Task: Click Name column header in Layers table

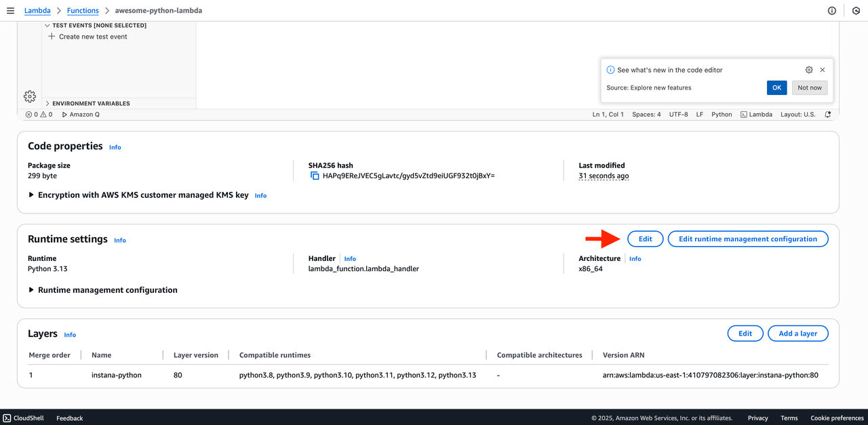Action: click(x=102, y=355)
